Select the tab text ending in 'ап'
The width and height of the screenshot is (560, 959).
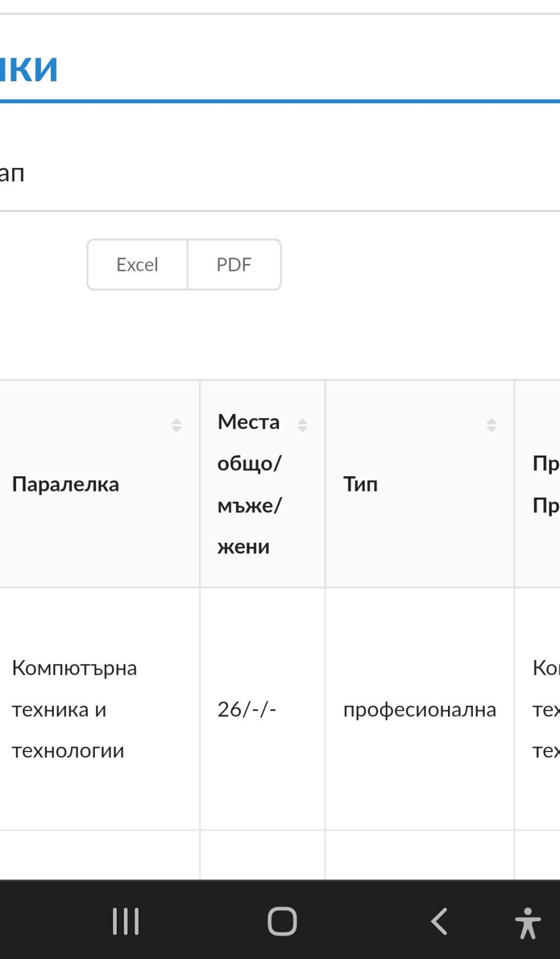[x=12, y=174]
